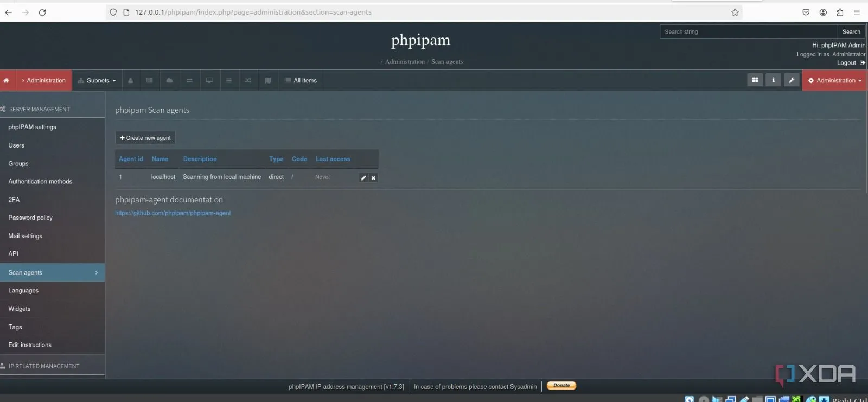The height and width of the screenshot is (402, 868).
Task: Open tools via wrench icon
Action: (x=792, y=80)
